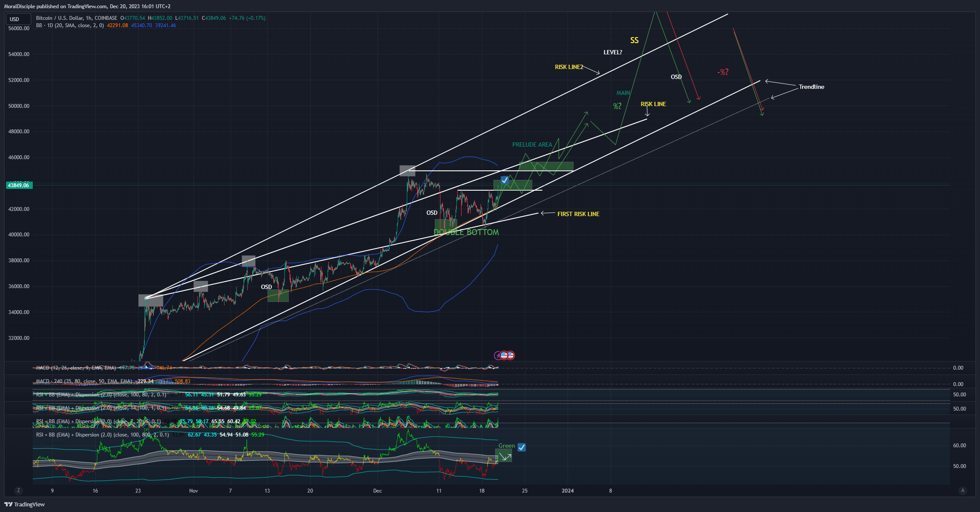The image size is (980, 512).
Task: Click the 32000.00 price axis label
Action: point(19,338)
